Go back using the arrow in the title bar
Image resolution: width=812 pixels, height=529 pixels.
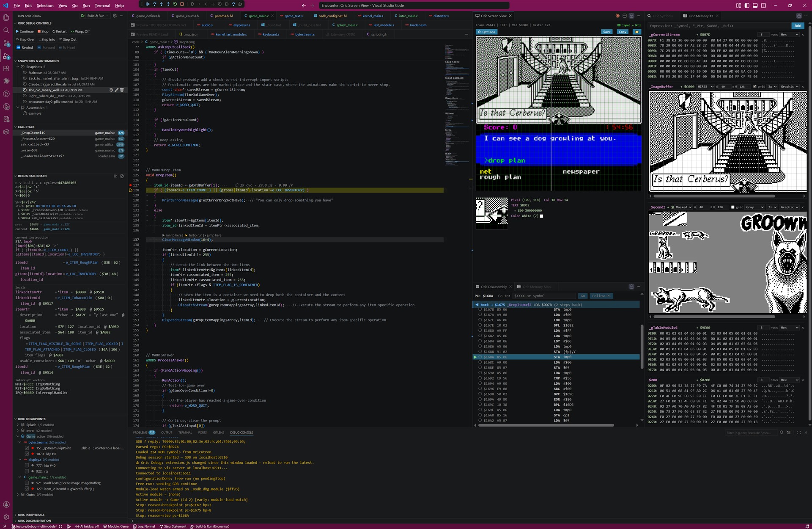pos(304,6)
